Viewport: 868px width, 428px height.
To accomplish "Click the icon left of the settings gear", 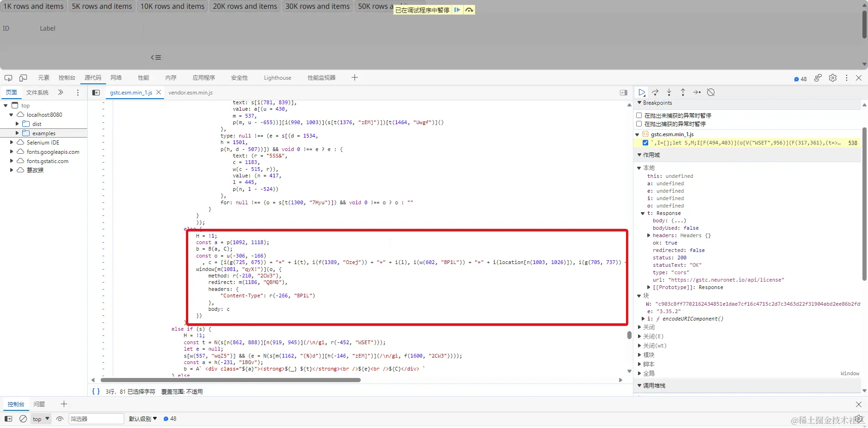I will coord(818,78).
